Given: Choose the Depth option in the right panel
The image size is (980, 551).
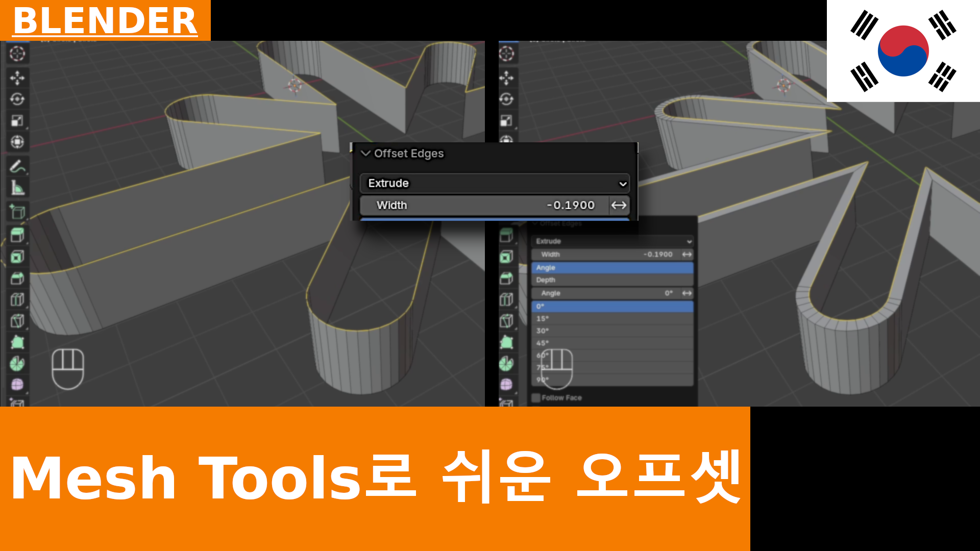Looking at the screenshot, I should pyautogui.click(x=612, y=280).
